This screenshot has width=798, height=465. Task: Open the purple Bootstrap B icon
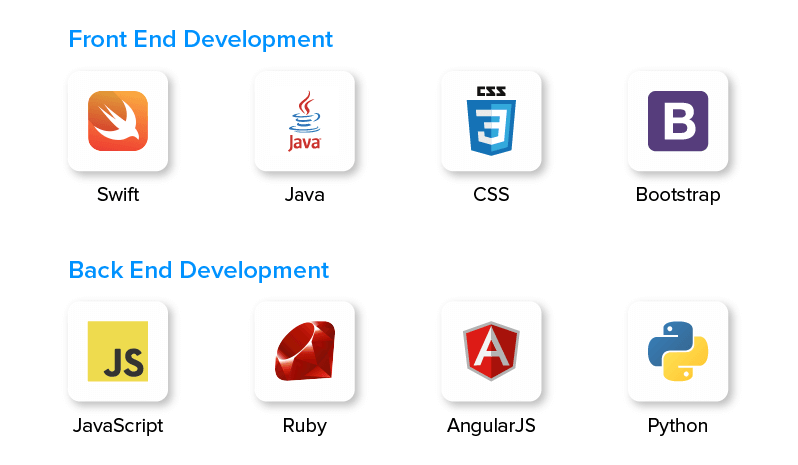click(678, 121)
